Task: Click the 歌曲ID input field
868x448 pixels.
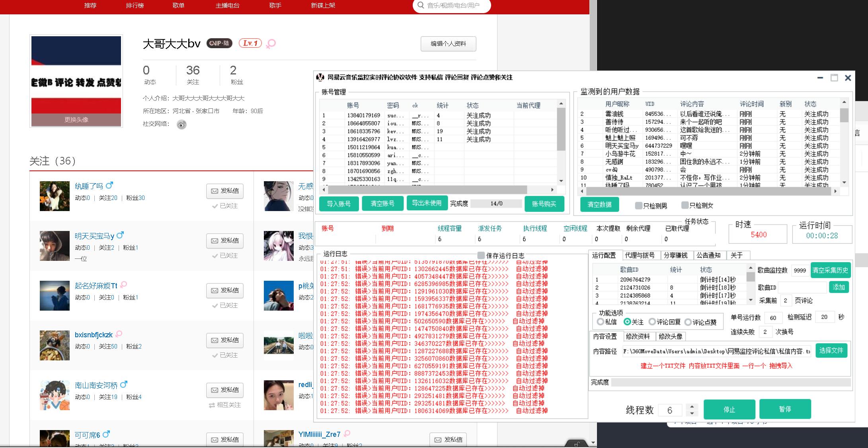Action: pyautogui.click(x=802, y=287)
